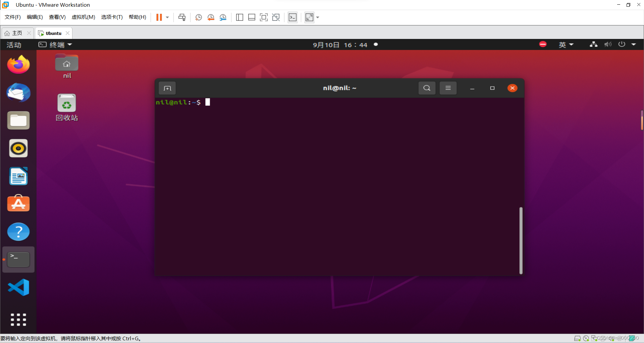Screen dimensions: 644x343
Task: Click the volume muted indicator
Action: click(608, 44)
